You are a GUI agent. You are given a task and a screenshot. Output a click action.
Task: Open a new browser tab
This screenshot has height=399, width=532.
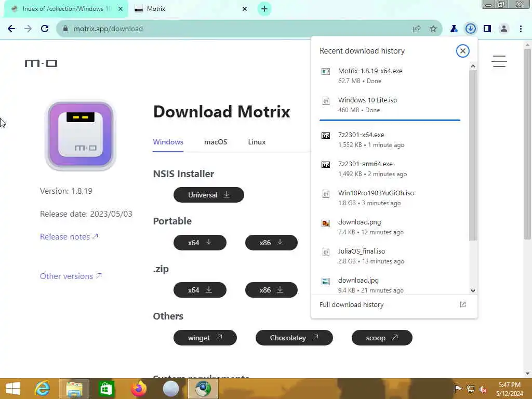[264, 9]
